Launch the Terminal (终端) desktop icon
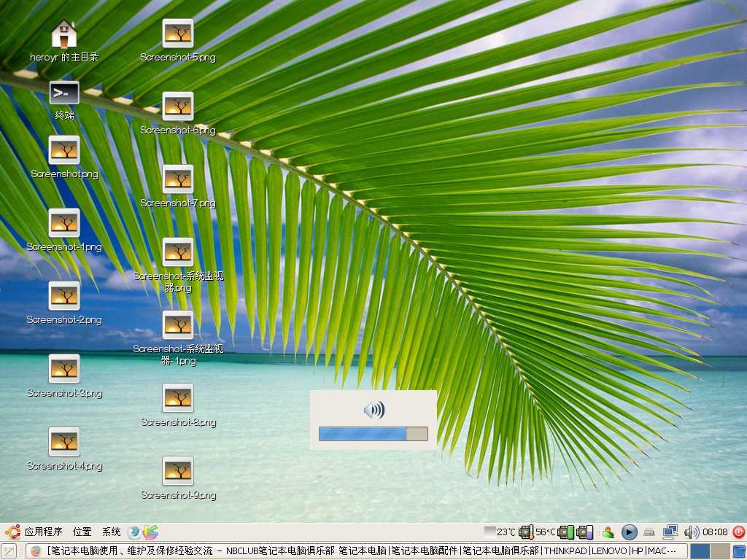The height and width of the screenshot is (560, 747). 64,93
